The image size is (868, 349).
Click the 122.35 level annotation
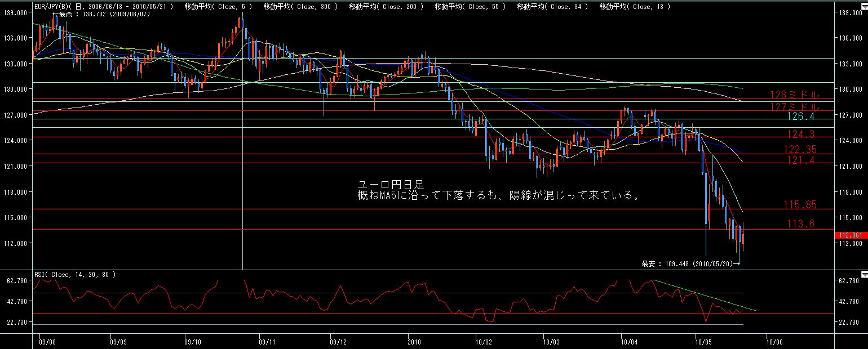coord(800,149)
